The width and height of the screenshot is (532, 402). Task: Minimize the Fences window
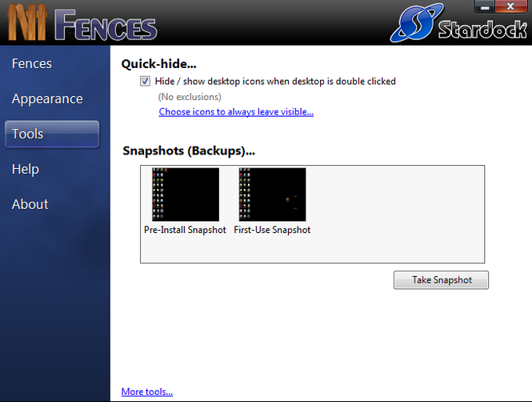pos(484,6)
